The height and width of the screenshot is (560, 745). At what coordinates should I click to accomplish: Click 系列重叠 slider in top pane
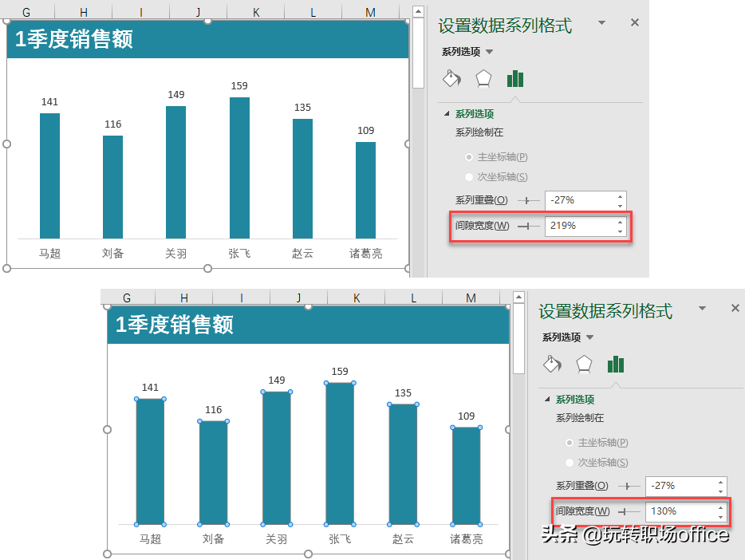528,200
